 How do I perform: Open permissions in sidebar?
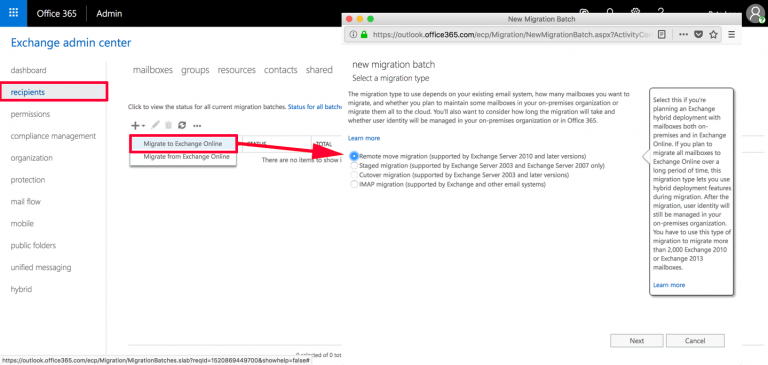pos(30,114)
